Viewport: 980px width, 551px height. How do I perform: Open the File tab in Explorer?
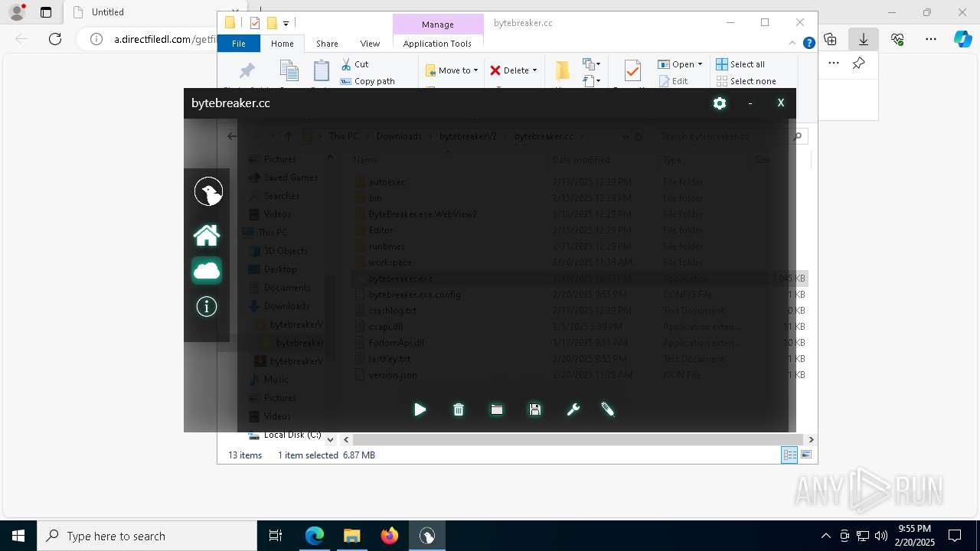(239, 44)
